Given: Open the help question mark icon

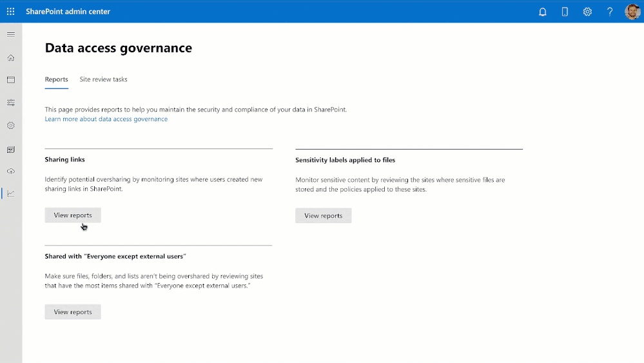Looking at the screenshot, I should [x=610, y=12].
